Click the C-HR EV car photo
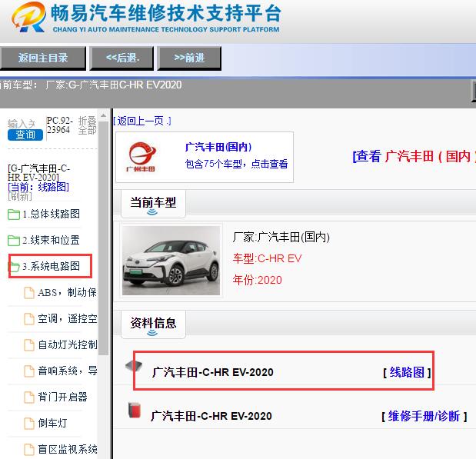476x459 pixels. pyautogui.click(x=171, y=261)
